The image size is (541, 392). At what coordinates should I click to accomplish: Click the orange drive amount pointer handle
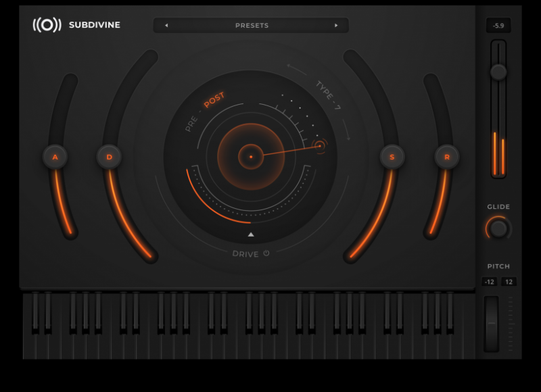(x=320, y=146)
